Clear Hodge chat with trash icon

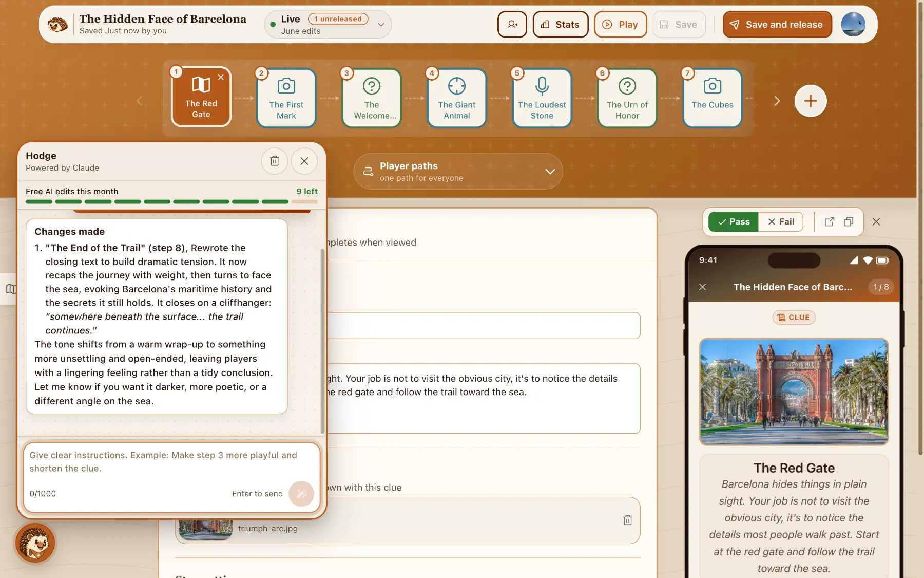point(275,161)
